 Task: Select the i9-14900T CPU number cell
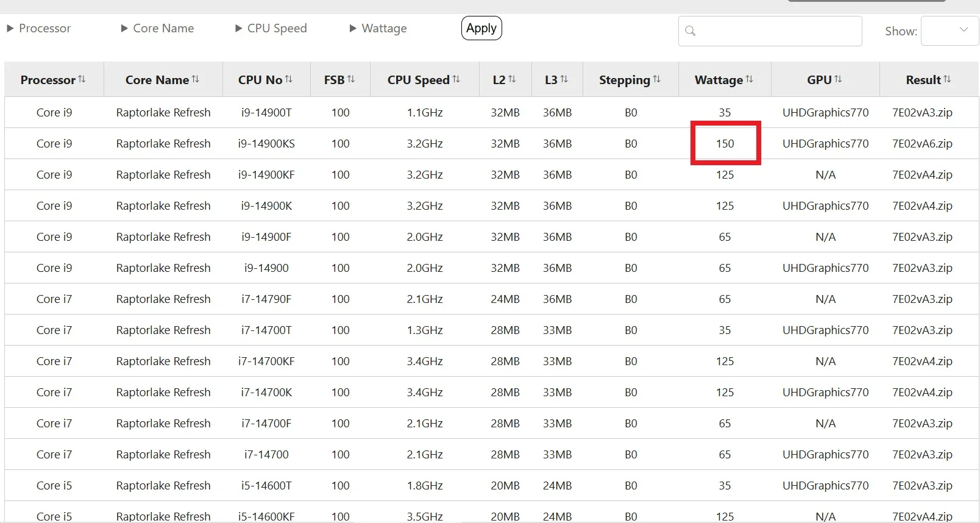[x=266, y=113]
